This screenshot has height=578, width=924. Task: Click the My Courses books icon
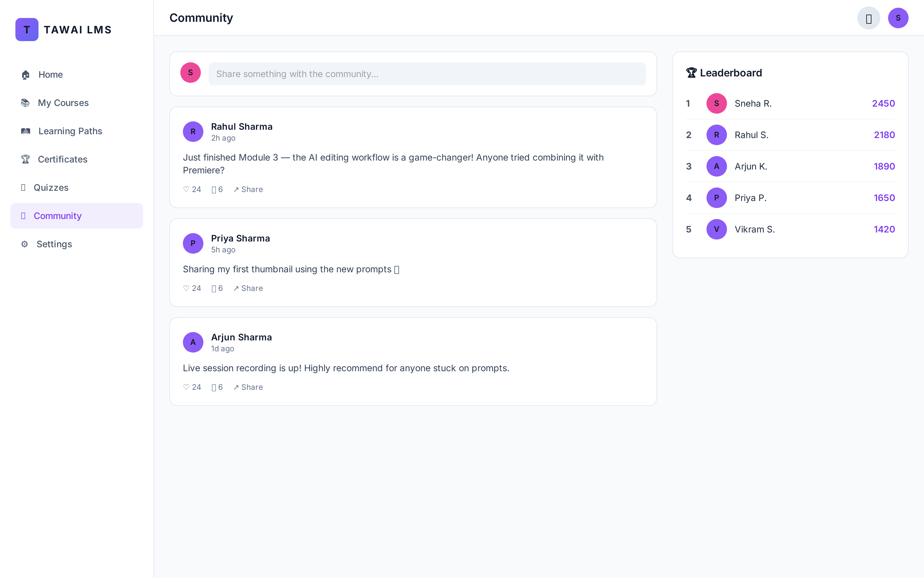tap(25, 103)
